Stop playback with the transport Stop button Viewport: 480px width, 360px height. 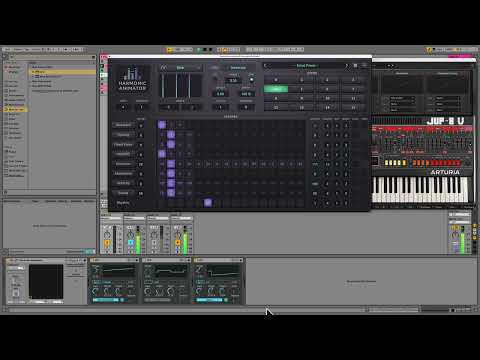pyautogui.click(x=205, y=50)
